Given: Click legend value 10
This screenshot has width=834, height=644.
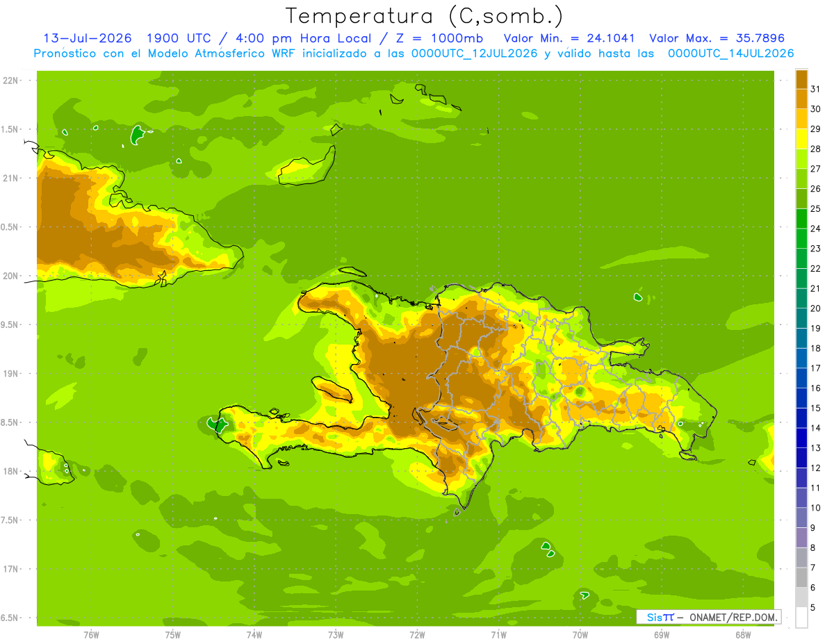Looking at the screenshot, I should (x=815, y=508).
